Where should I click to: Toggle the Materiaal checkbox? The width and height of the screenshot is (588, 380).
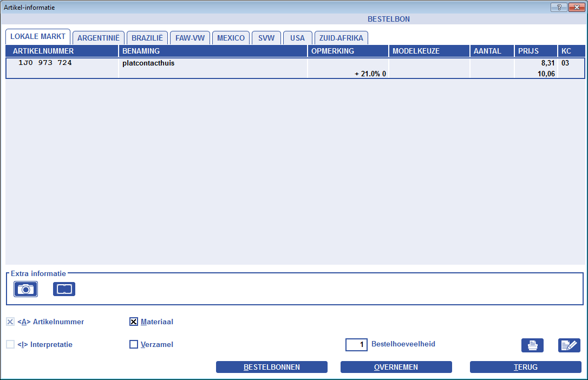(134, 322)
